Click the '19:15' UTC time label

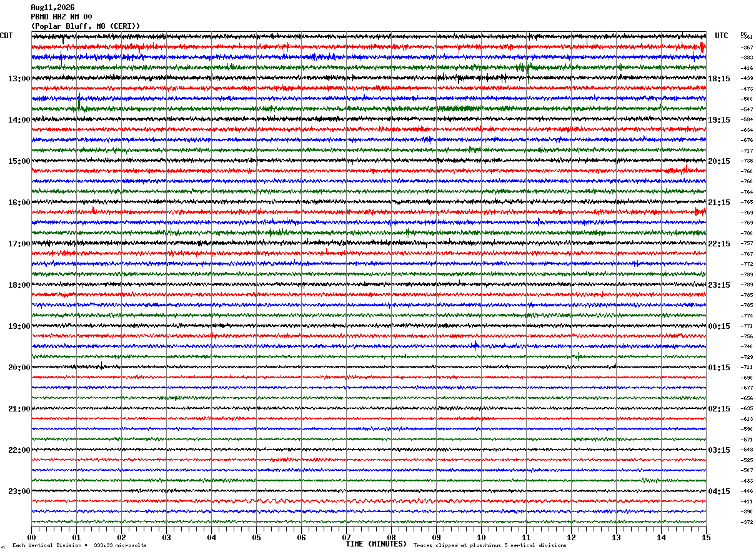point(719,120)
